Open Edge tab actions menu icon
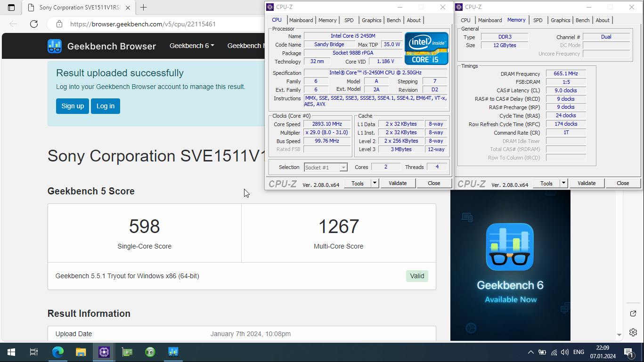Viewport: 644px width, 362px height. pos(11,8)
